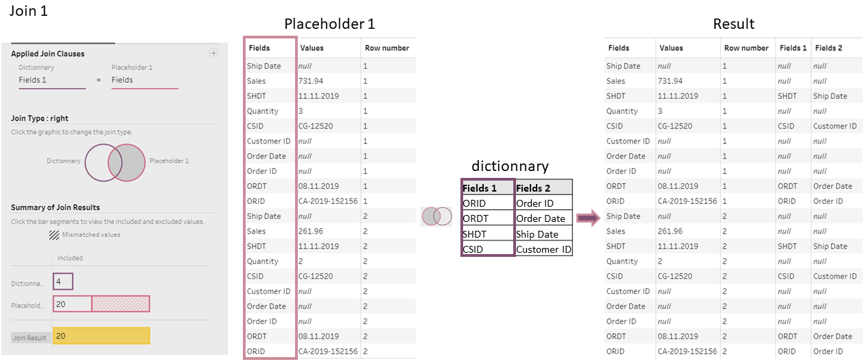The image size is (868, 364).
Task: Click the yellow Join Result bar
Action: tap(101, 336)
